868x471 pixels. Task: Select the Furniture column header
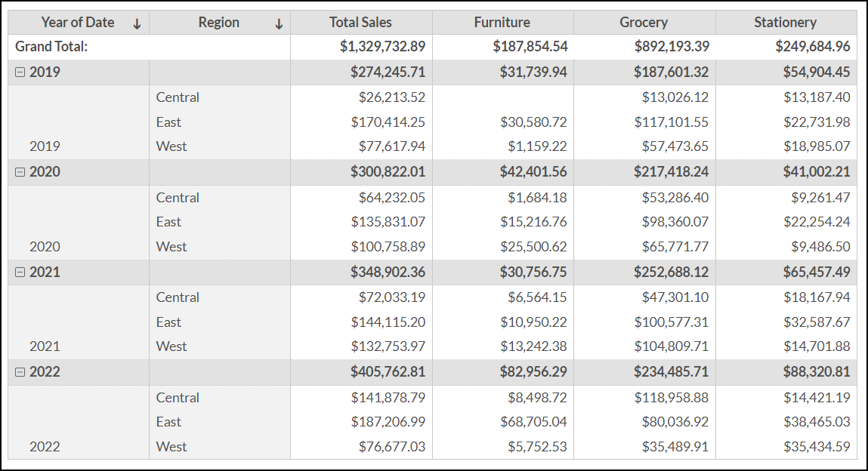point(502,23)
